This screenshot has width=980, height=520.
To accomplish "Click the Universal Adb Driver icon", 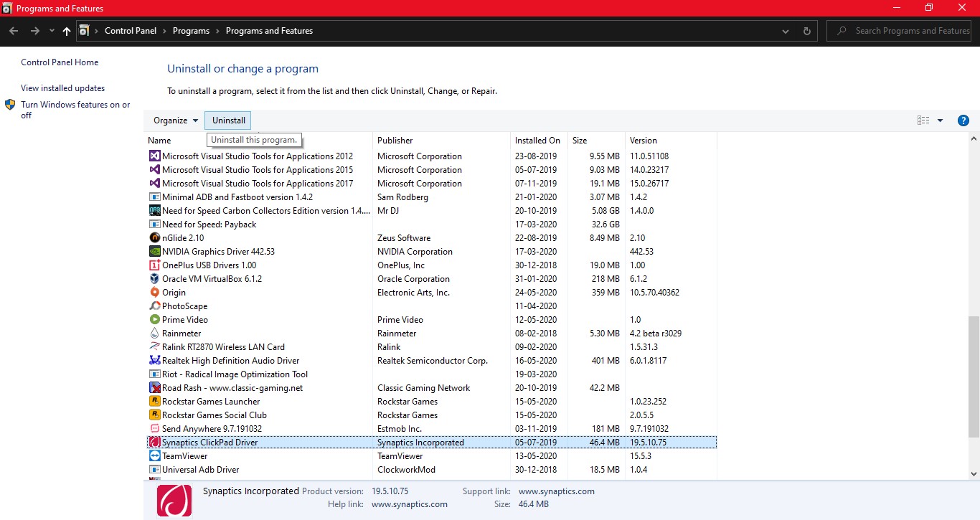I will pos(154,469).
